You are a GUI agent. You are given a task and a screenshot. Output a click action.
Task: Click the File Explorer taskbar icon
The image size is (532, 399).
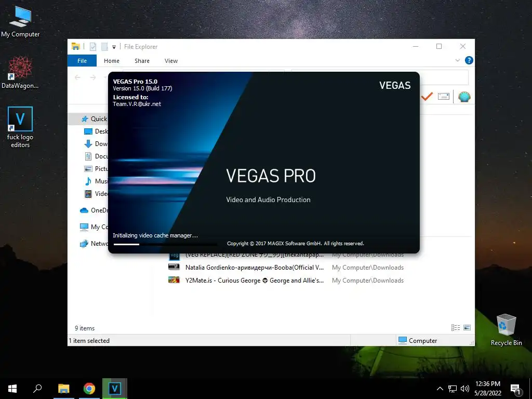pos(64,389)
